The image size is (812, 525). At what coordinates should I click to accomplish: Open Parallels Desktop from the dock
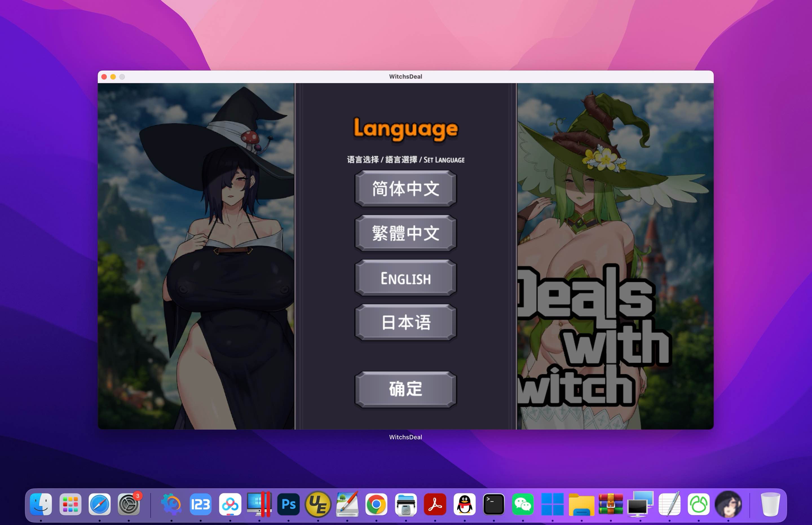[259, 504]
